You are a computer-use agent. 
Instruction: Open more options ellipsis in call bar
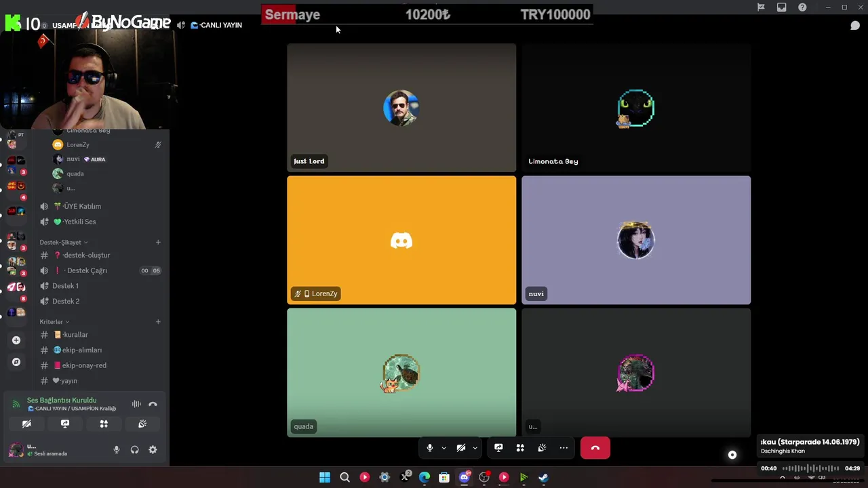(564, 448)
